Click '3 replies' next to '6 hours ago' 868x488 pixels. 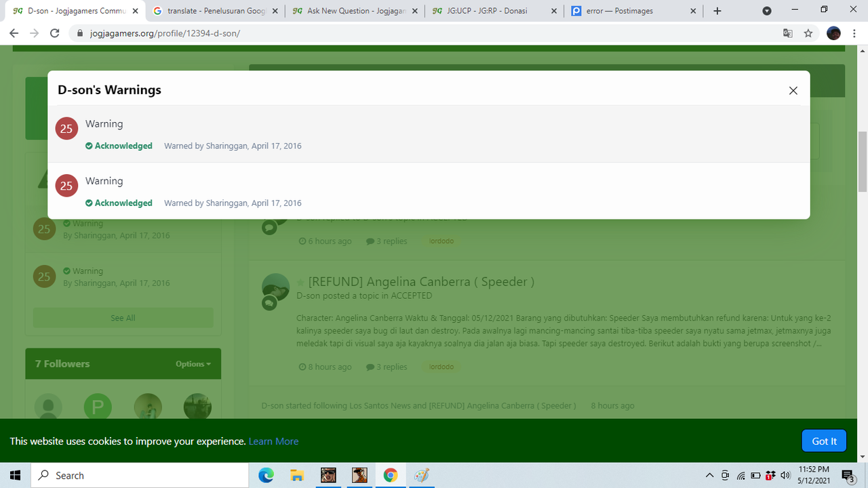[387, 241]
